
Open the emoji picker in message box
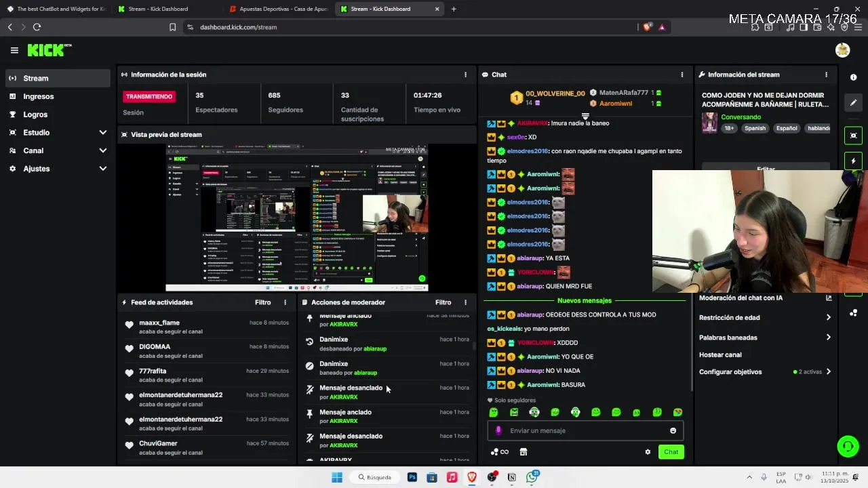pos(673,430)
